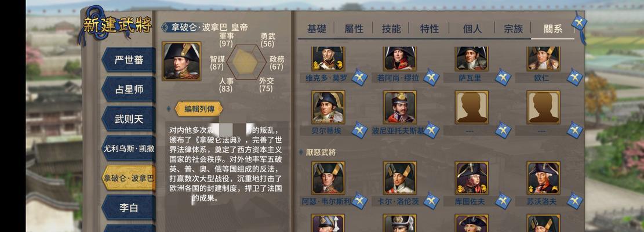Choose 李白 in the general list
This screenshot has width=644, height=232.
[129, 208]
